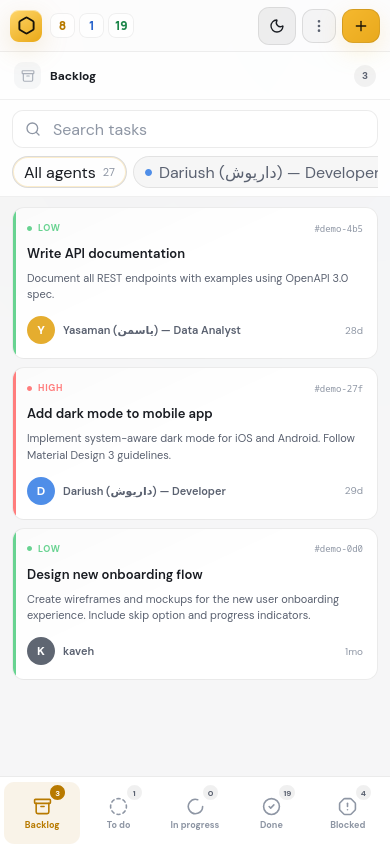
Task: Switch to the In progress tab
Action: click(x=195, y=813)
